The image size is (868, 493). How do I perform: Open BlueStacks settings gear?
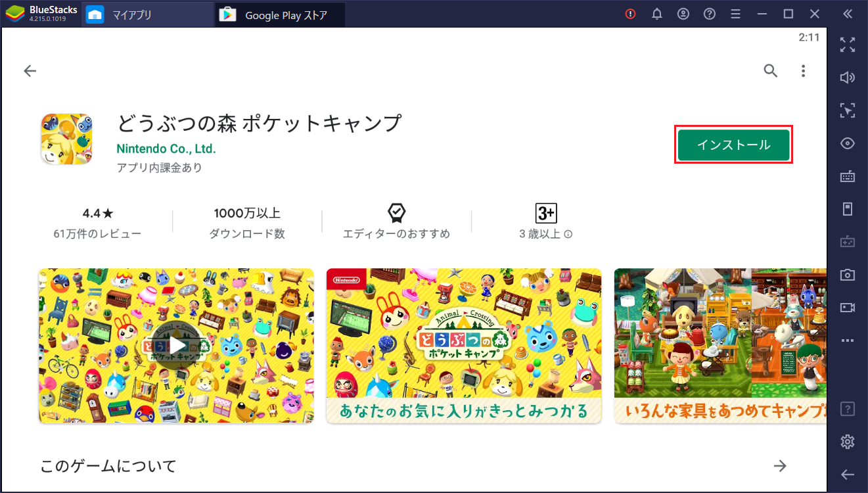click(848, 442)
